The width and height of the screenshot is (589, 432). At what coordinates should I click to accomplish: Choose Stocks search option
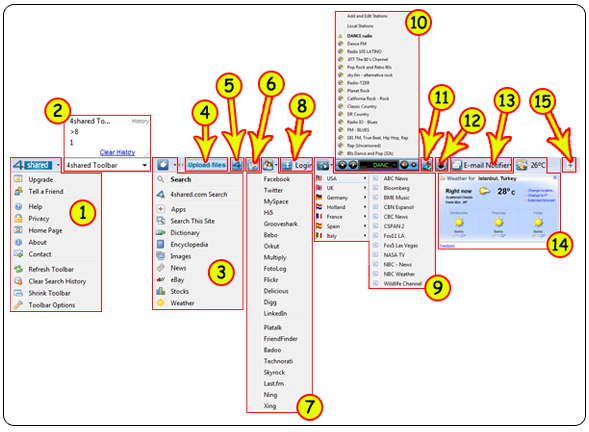[x=179, y=292]
